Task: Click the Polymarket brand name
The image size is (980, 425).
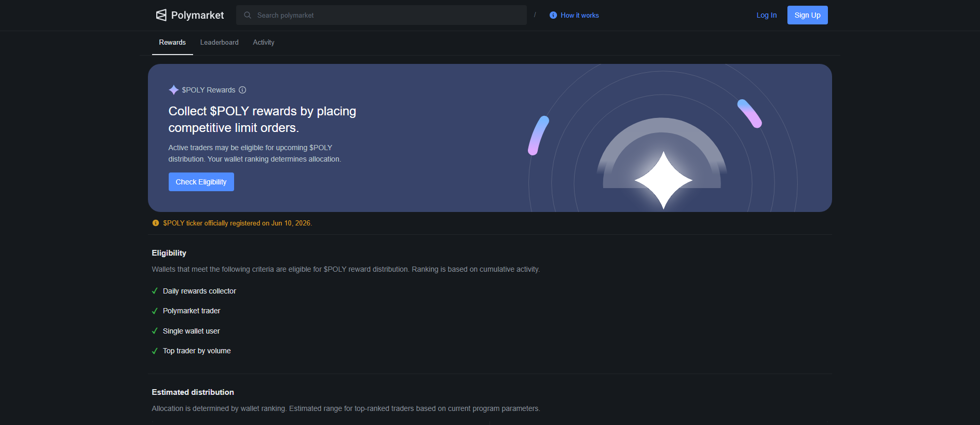Action: tap(198, 15)
